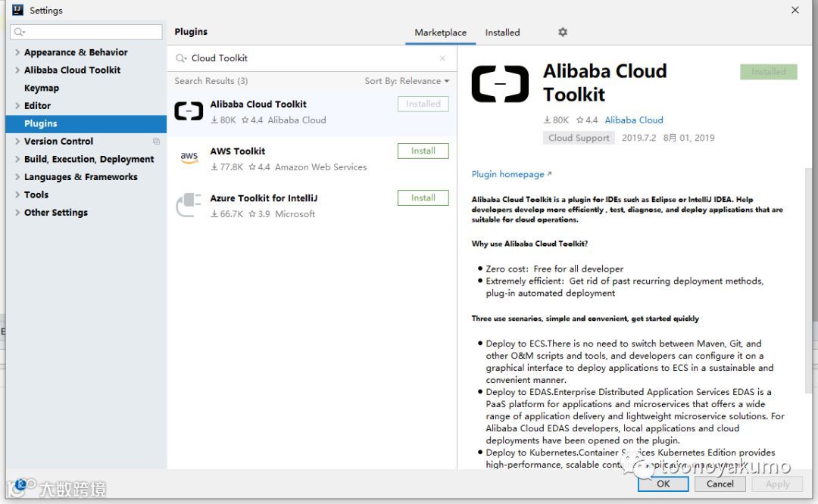Click the green Installed button in details pane

pos(769,72)
